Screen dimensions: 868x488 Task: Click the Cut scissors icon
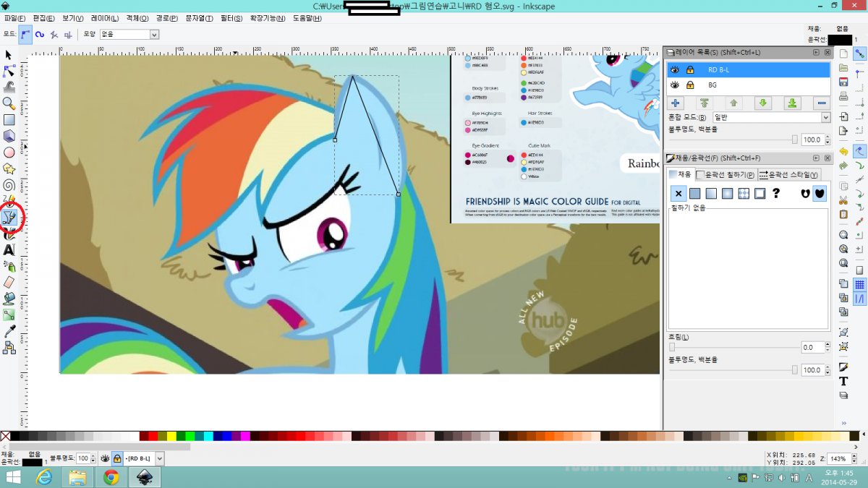click(x=843, y=200)
